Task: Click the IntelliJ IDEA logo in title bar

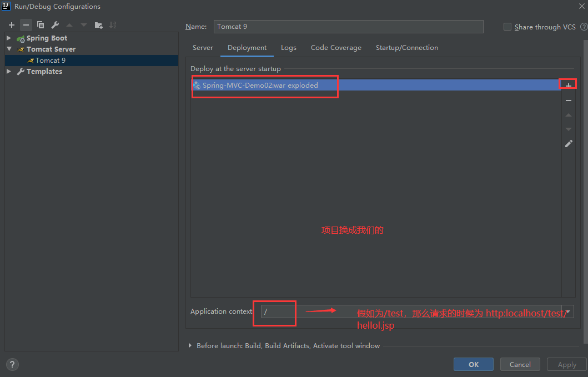Action: coord(6,6)
